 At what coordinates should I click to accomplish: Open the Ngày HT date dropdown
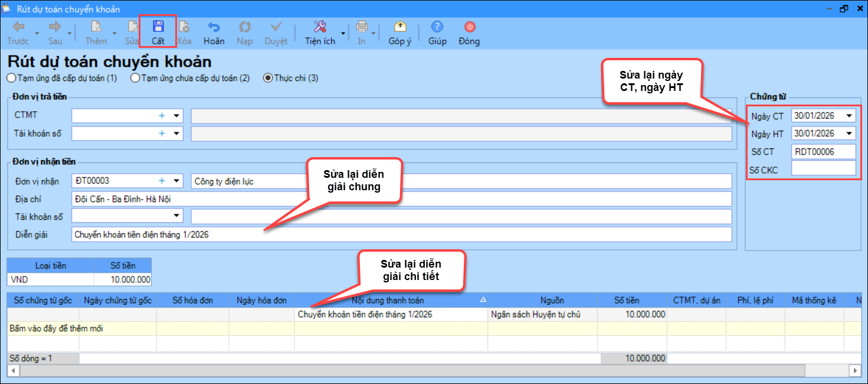click(849, 134)
